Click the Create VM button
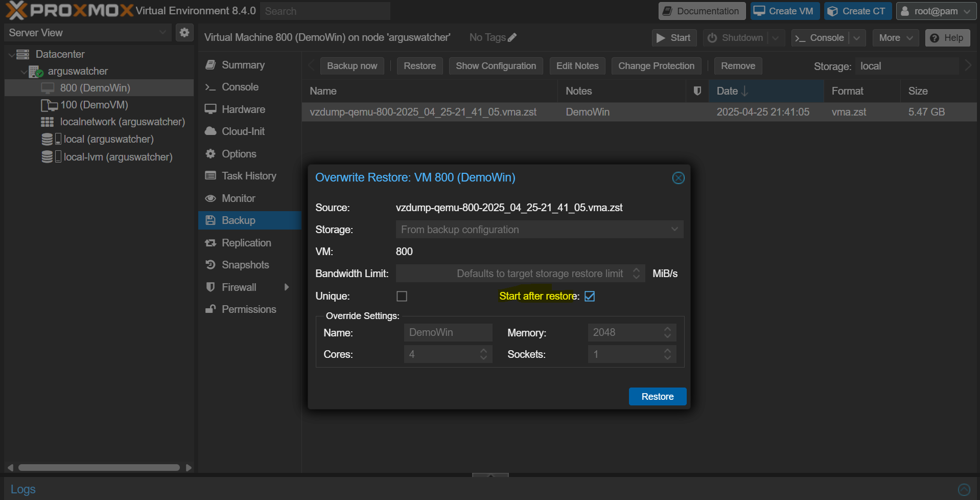This screenshot has height=500, width=980. click(x=785, y=11)
